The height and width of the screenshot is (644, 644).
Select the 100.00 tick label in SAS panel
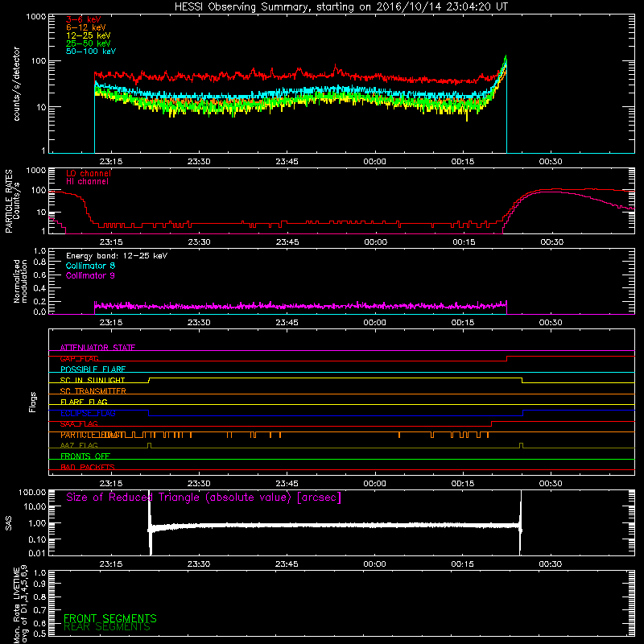tap(32, 493)
